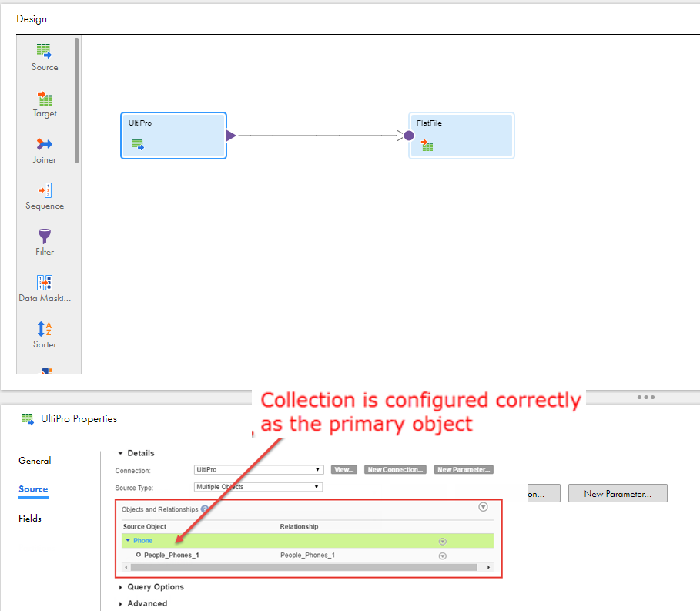Click the target icon inside the FlatFile node
This screenshot has height=611, width=700.
point(427,145)
